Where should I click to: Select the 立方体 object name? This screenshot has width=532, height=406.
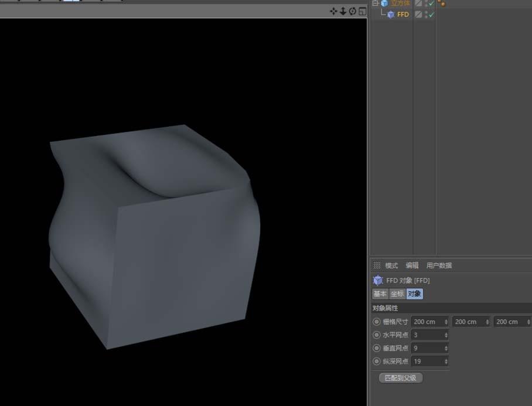coord(401,4)
